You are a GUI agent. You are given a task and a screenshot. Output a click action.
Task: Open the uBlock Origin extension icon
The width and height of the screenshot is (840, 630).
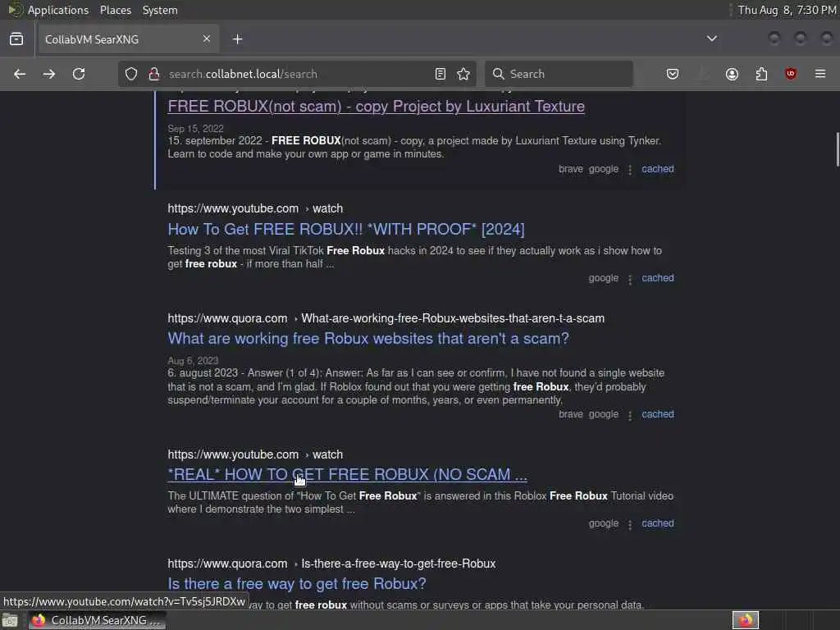coord(791,74)
